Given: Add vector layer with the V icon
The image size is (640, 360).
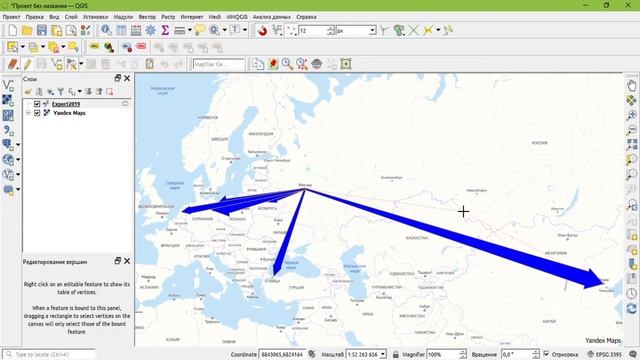Looking at the screenshot, I should click(x=8, y=85).
